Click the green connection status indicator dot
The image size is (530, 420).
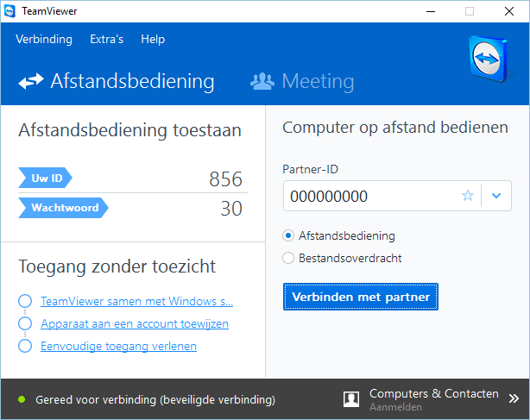pyautogui.click(x=22, y=400)
